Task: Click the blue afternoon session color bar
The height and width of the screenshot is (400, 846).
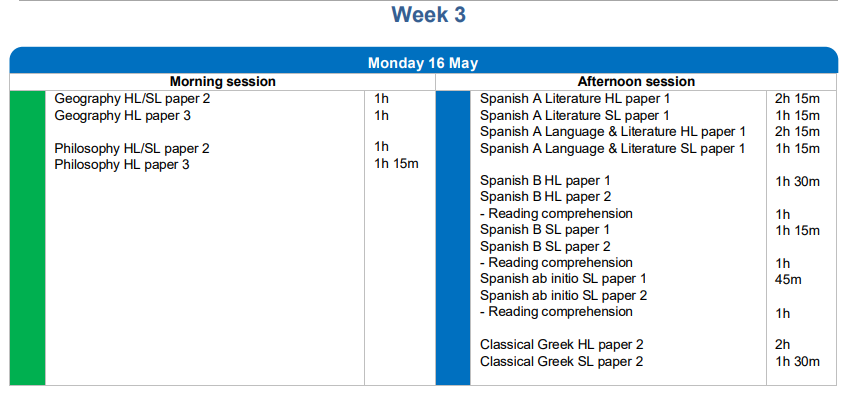Action: click(x=452, y=237)
